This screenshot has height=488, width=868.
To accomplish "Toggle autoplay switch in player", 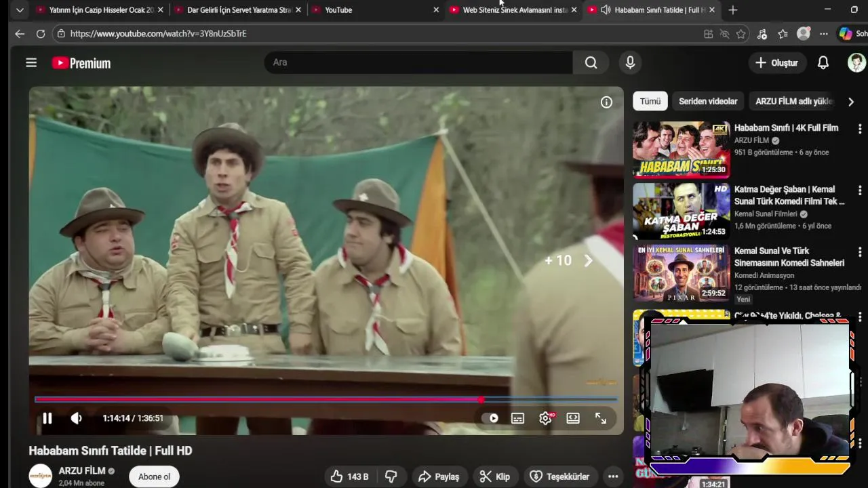I will pos(490,418).
